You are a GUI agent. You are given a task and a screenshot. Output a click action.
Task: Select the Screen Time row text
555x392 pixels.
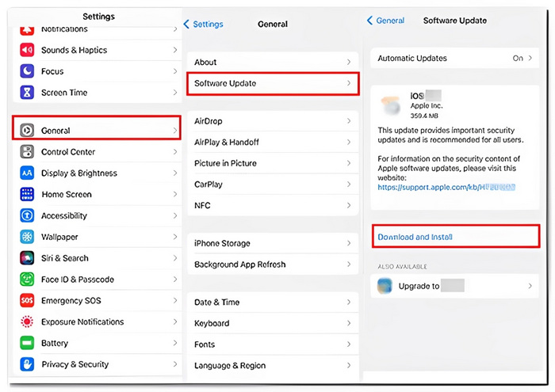(64, 92)
